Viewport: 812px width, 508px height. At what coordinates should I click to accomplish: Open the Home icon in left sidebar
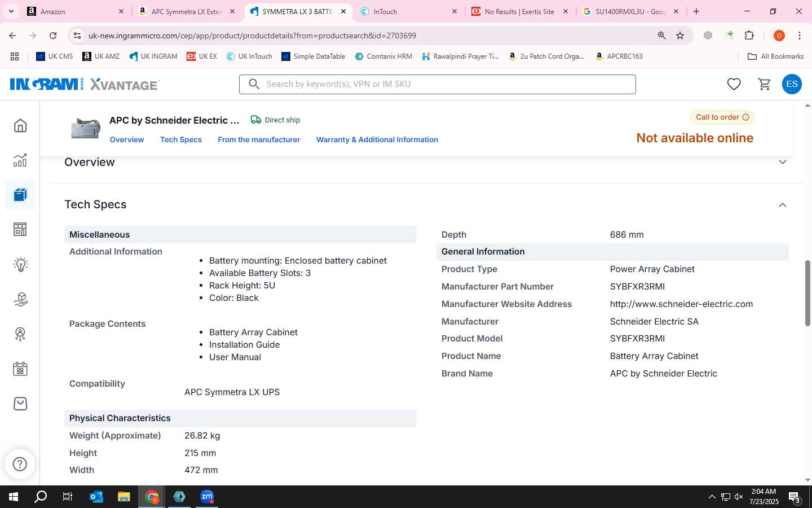20,125
